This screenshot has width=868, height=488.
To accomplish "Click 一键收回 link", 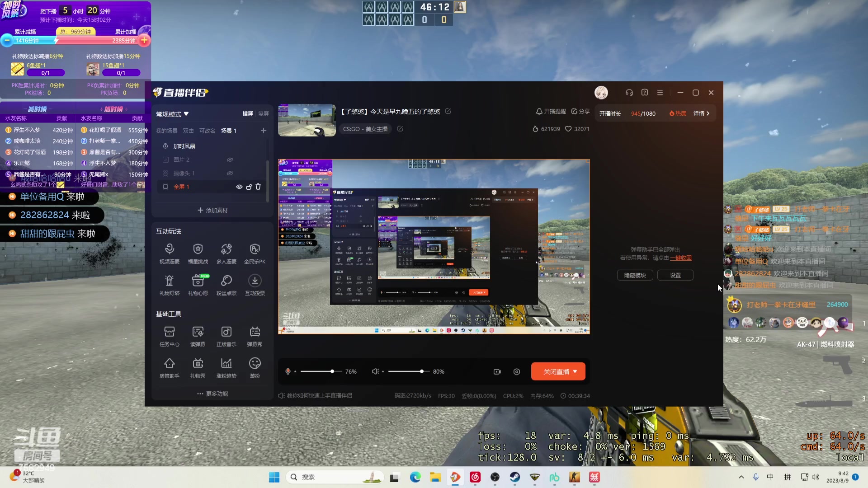I will [x=680, y=258].
